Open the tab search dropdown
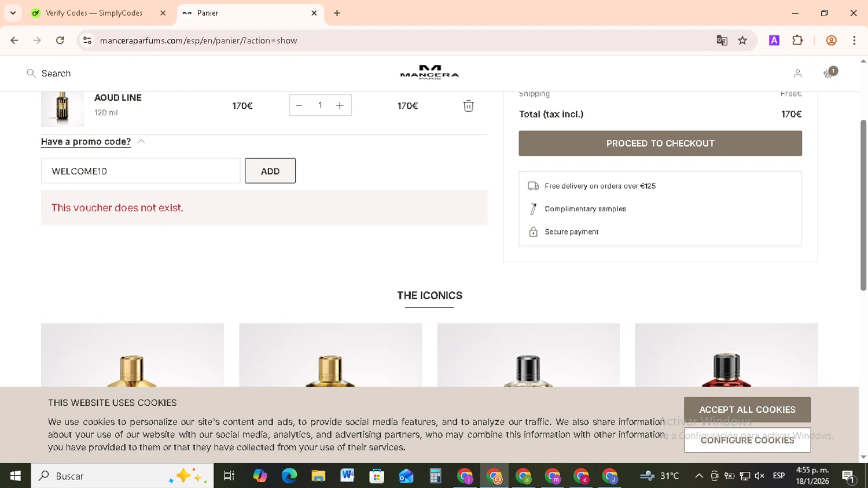 coord(13,13)
